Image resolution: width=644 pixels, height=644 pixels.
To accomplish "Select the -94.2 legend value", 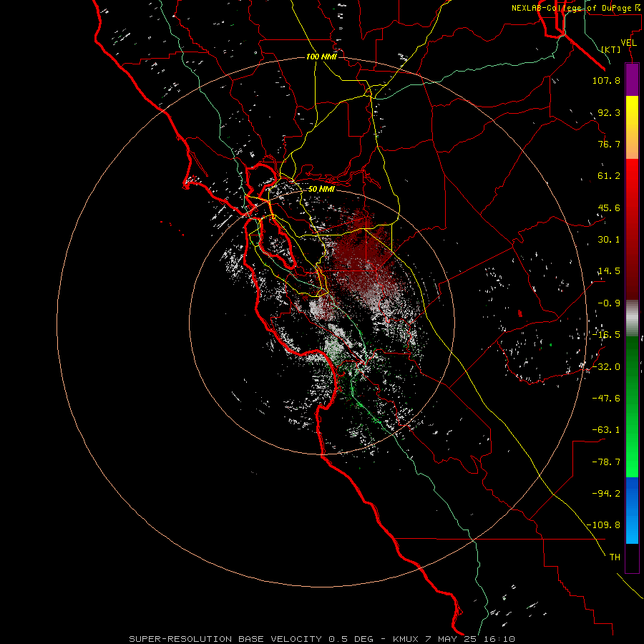I will click(606, 493).
